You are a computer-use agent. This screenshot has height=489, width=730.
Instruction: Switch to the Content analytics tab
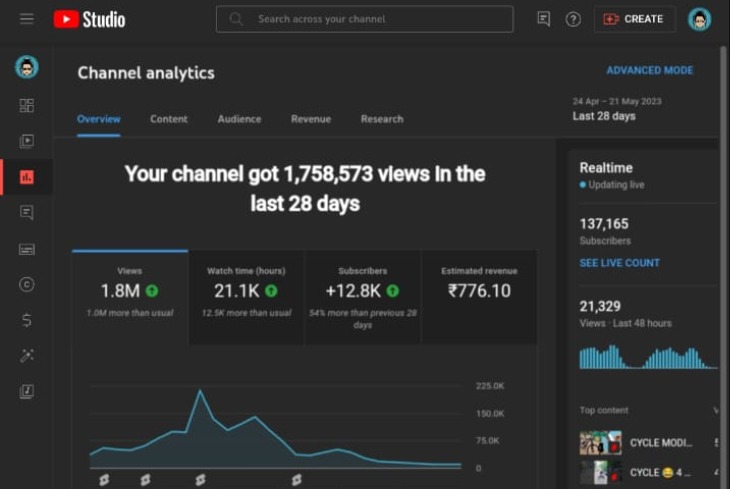pyautogui.click(x=169, y=119)
